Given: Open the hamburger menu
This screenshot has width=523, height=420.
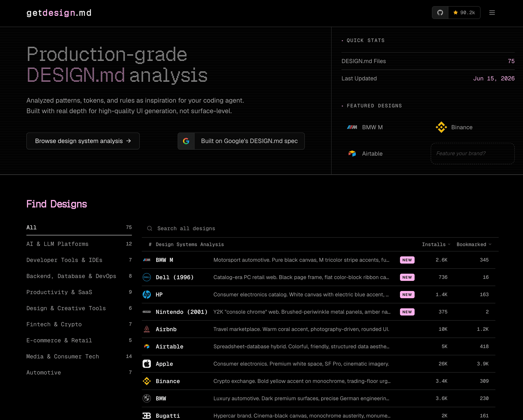Looking at the screenshot, I should tap(492, 13).
